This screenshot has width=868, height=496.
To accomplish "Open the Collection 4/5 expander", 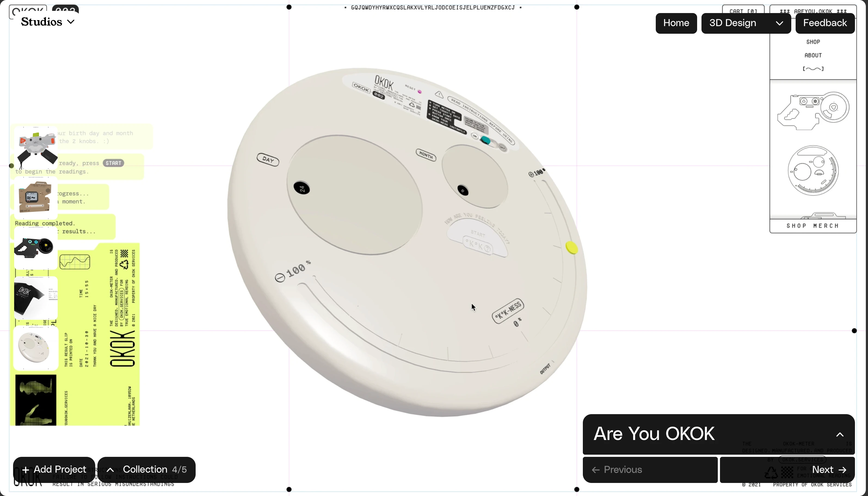I will pos(147,469).
